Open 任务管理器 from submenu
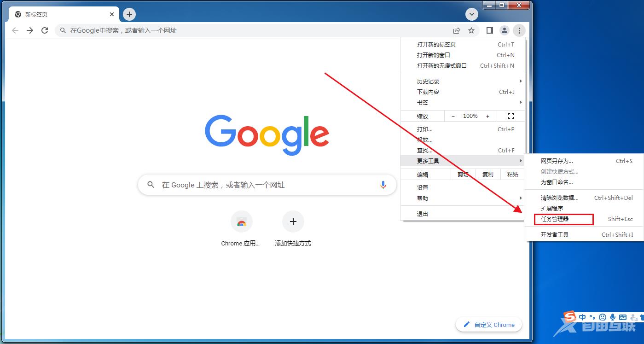The height and width of the screenshot is (344, 644). tap(584, 219)
